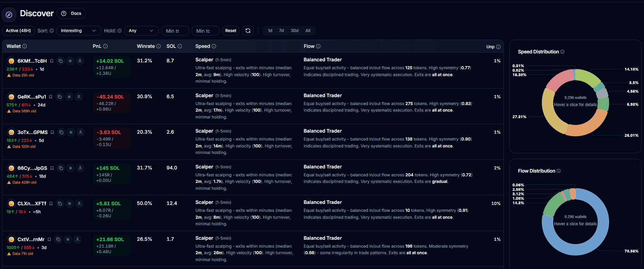644x269 pixels.
Task: Bookmark wallet CxtV...rnMr
Action: click(49, 239)
